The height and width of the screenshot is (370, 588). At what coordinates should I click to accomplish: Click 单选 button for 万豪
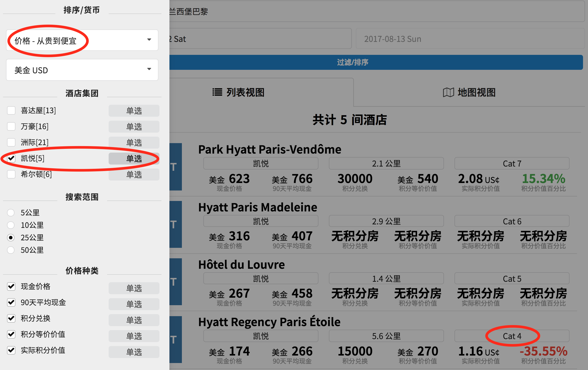pos(134,127)
